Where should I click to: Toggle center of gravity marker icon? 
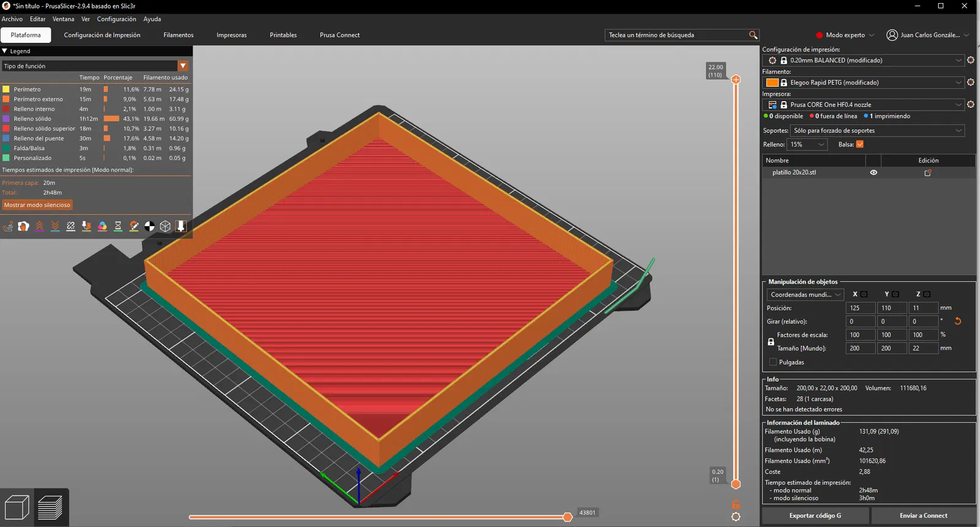click(x=149, y=226)
